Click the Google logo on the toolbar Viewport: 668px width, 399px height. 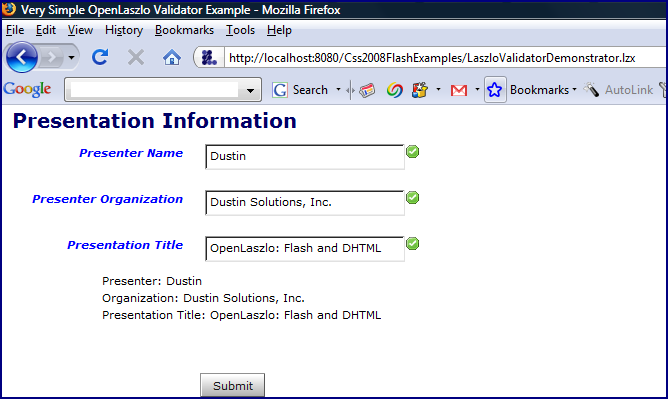click(x=27, y=89)
